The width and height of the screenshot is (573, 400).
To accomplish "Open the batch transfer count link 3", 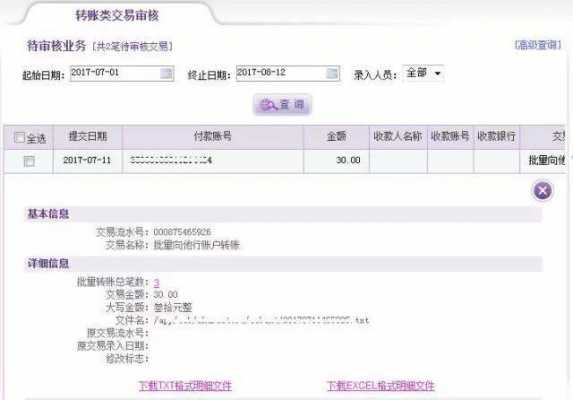I will 156,282.
